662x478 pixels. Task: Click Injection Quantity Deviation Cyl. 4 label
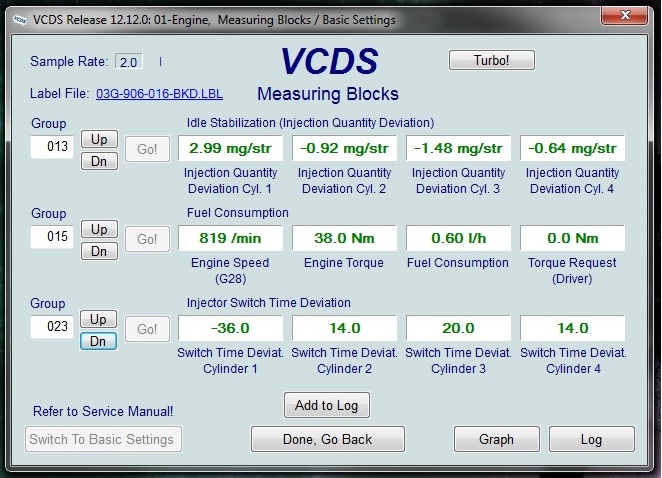coord(572,181)
